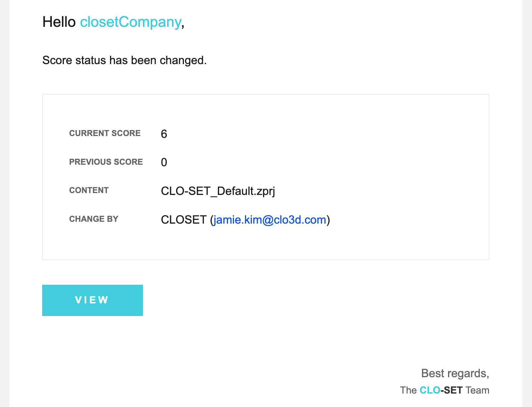The height and width of the screenshot is (407, 532).
Task: Click the bold -SET text in the signature
Action: click(x=451, y=390)
